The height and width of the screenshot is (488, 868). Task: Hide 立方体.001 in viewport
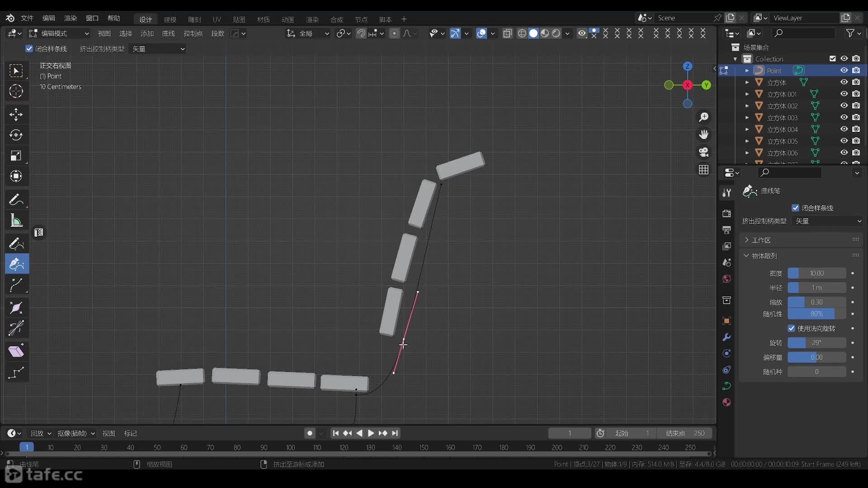click(844, 94)
